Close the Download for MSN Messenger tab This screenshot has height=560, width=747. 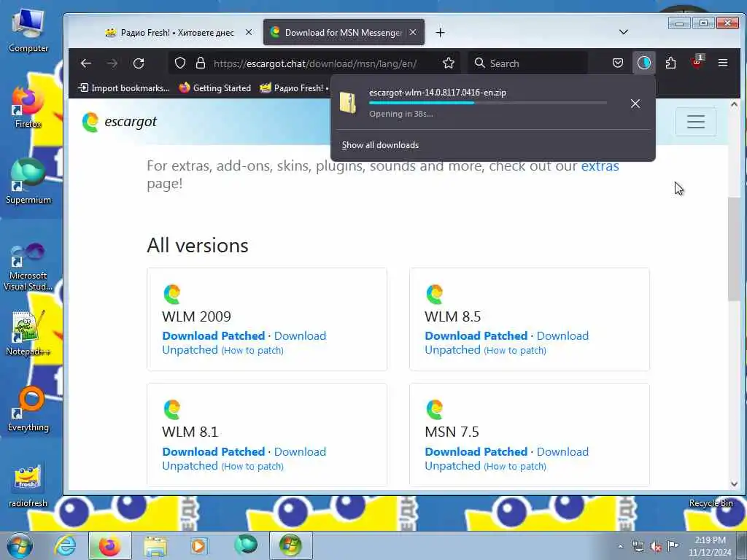point(413,32)
